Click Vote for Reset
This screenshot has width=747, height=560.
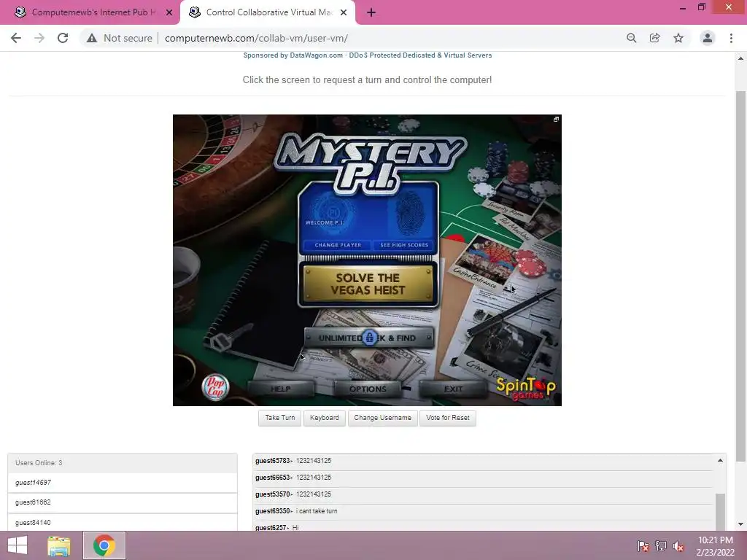(x=448, y=418)
